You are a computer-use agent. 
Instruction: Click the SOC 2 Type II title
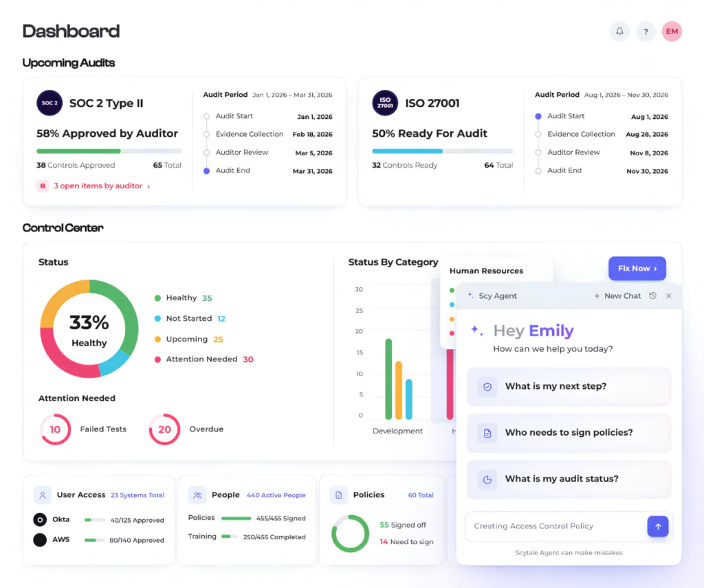(107, 103)
